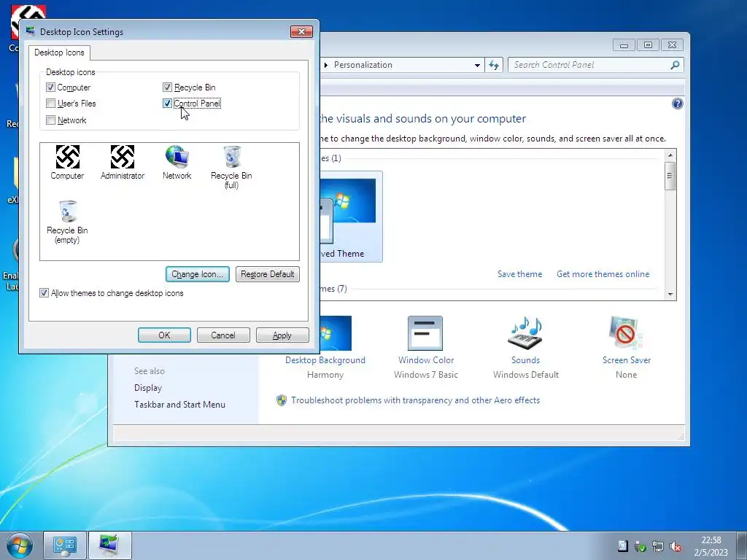
Task: Open the Sounds icon with music notes
Action: click(x=526, y=333)
